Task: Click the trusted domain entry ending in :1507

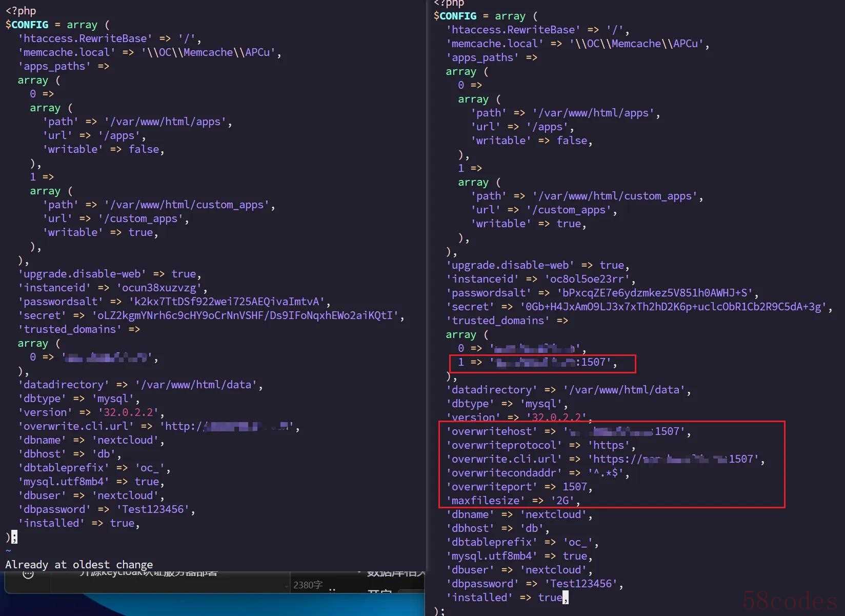Action: coord(554,362)
